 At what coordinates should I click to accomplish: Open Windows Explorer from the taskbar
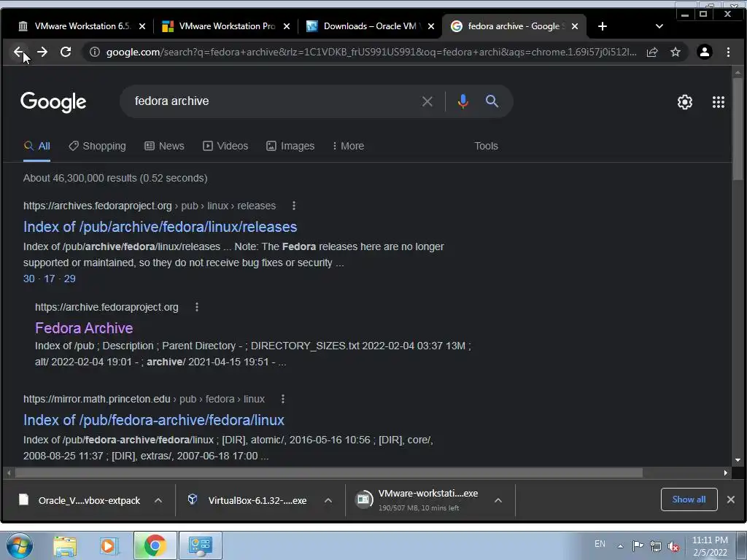(65, 545)
